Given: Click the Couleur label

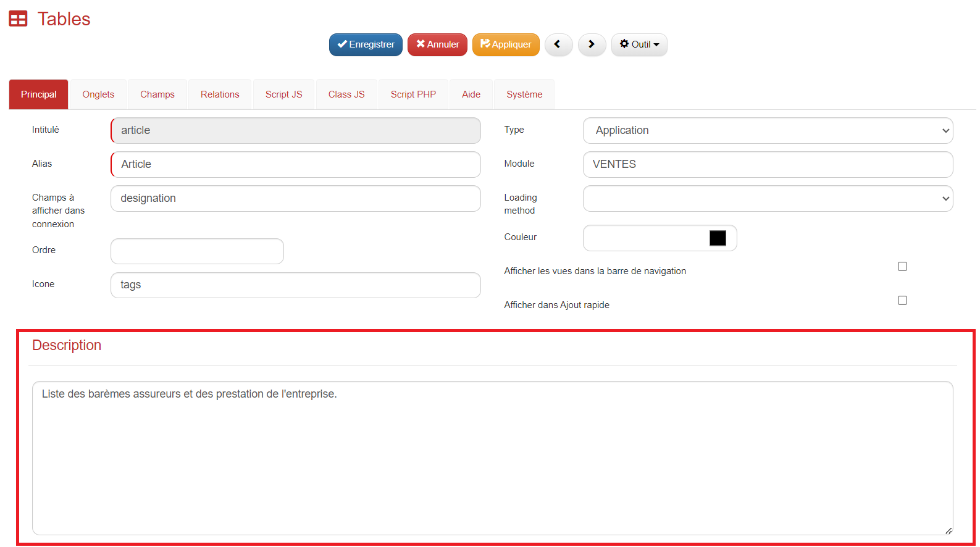Looking at the screenshot, I should [x=521, y=237].
